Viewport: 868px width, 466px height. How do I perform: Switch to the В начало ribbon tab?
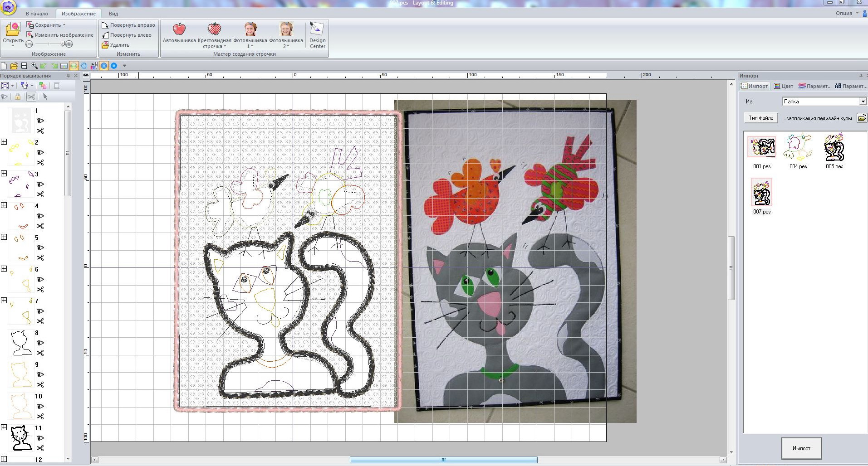pos(37,14)
